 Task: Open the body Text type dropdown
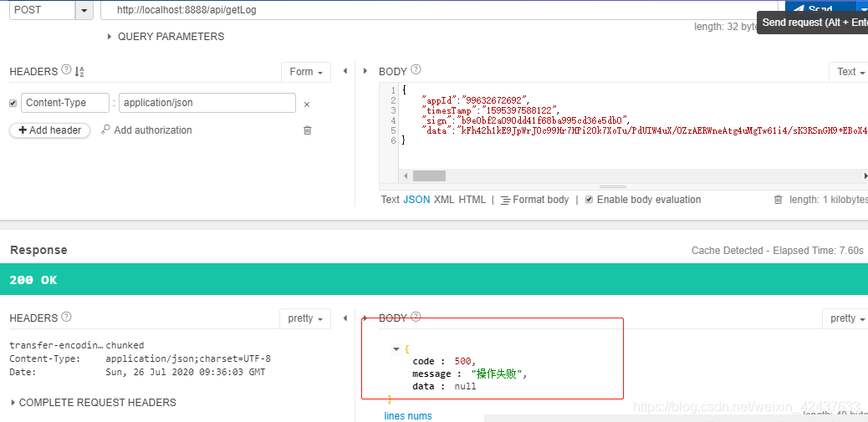[x=848, y=72]
